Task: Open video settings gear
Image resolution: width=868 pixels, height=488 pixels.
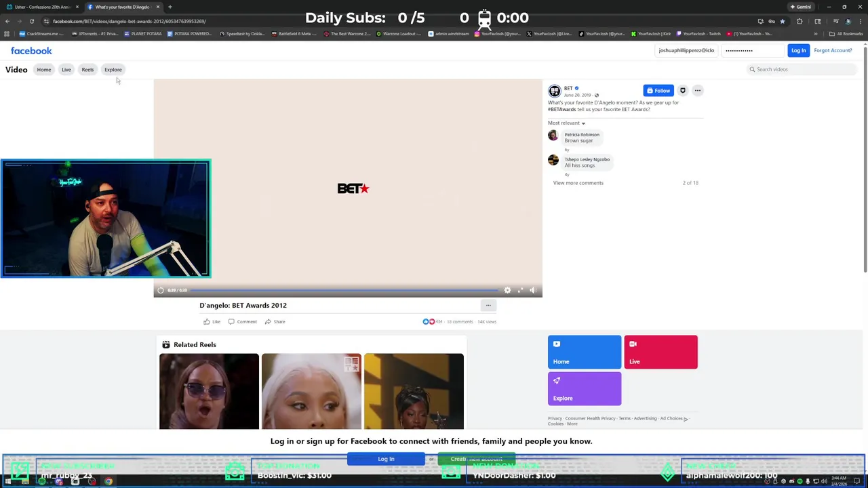Action: [x=507, y=290]
